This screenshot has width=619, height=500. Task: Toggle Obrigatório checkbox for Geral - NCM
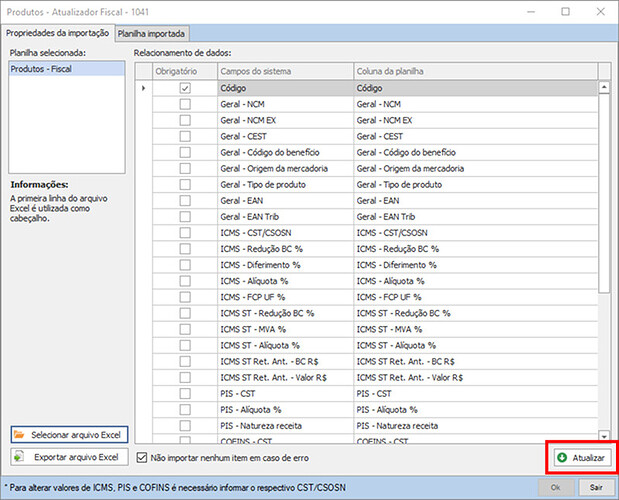[184, 104]
